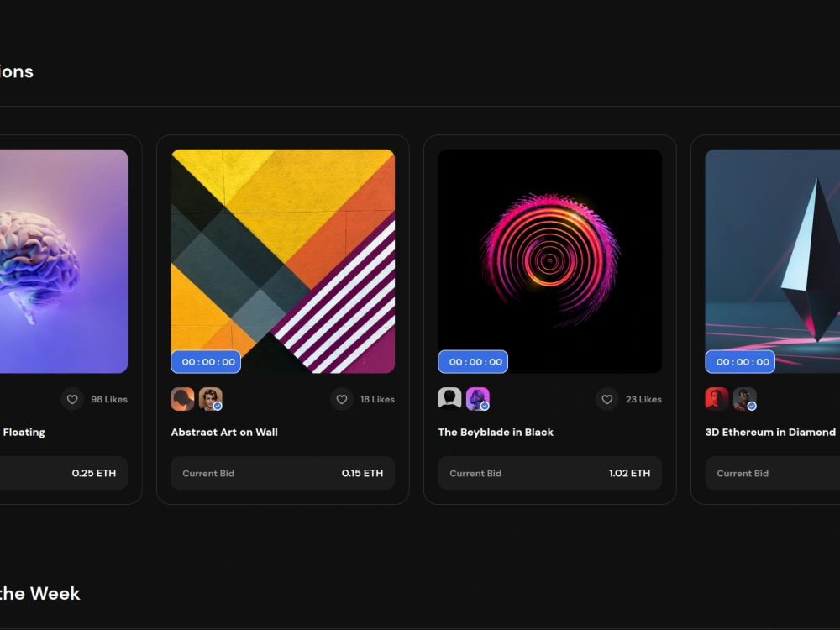Viewport: 840px width, 630px height.
Task: Open The Beyblade in Black artwork image
Action: pos(549,261)
